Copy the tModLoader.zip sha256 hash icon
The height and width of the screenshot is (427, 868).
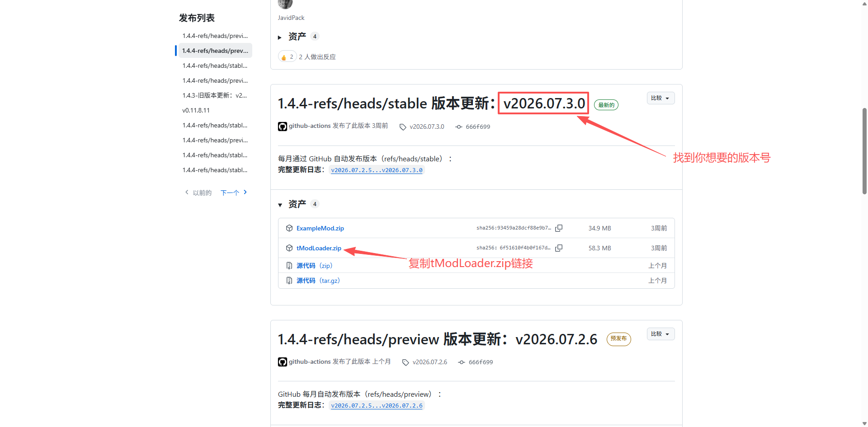[559, 248]
